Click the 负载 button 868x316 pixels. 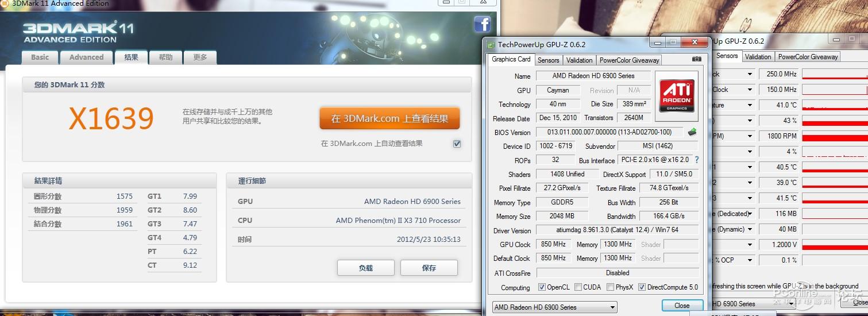366,268
